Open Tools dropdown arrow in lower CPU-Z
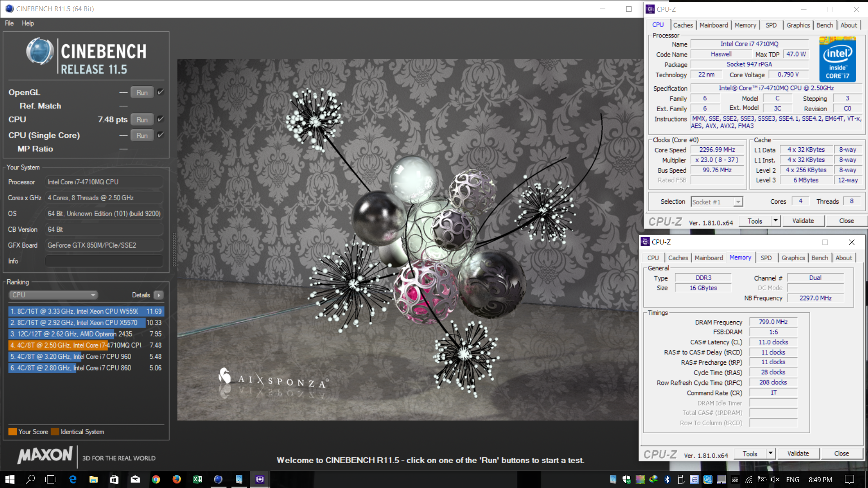Image resolution: width=868 pixels, height=488 pixels. 770,454
